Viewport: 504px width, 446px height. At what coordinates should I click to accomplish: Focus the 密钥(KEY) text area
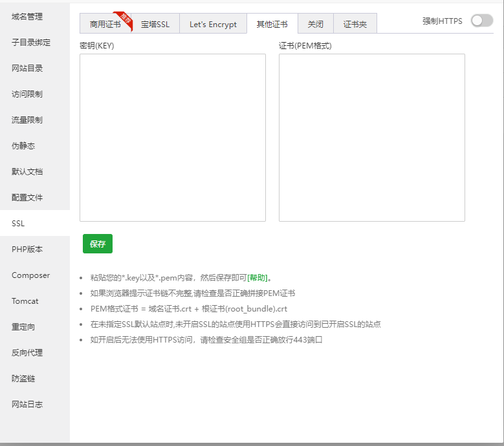(173, 138)
